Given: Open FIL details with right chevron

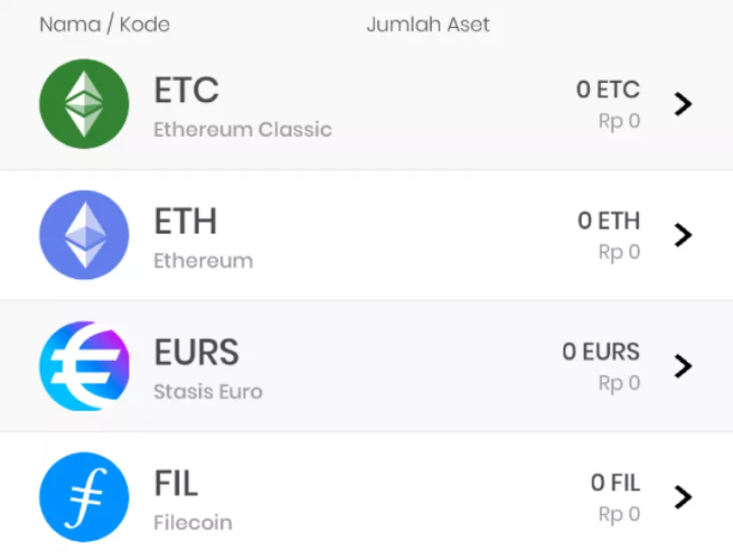Looking at the screenshot, I should 683,496.
